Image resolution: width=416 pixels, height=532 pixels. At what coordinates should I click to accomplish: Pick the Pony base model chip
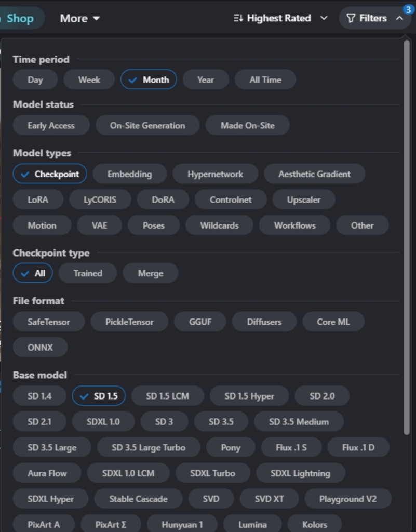point(231,447)
